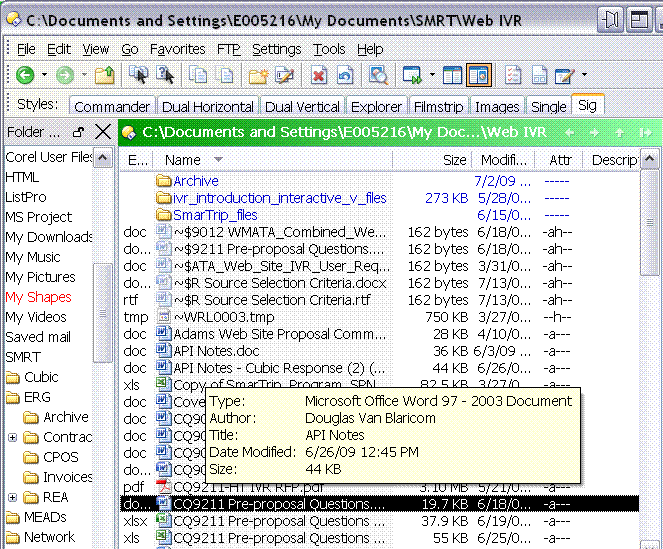Viewport: 663px width, 549px height.
Task: Select the API Notes.doc file
Action: tap(216, 351)
